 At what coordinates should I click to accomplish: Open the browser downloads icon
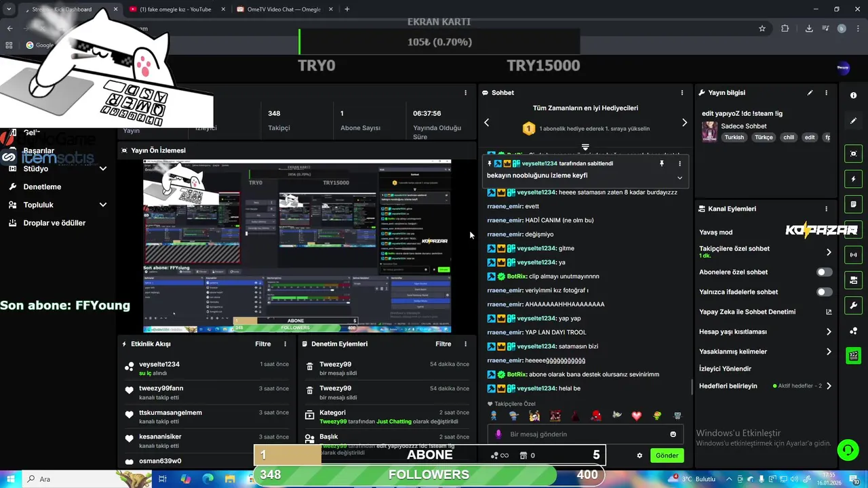(x=809, y=28)
